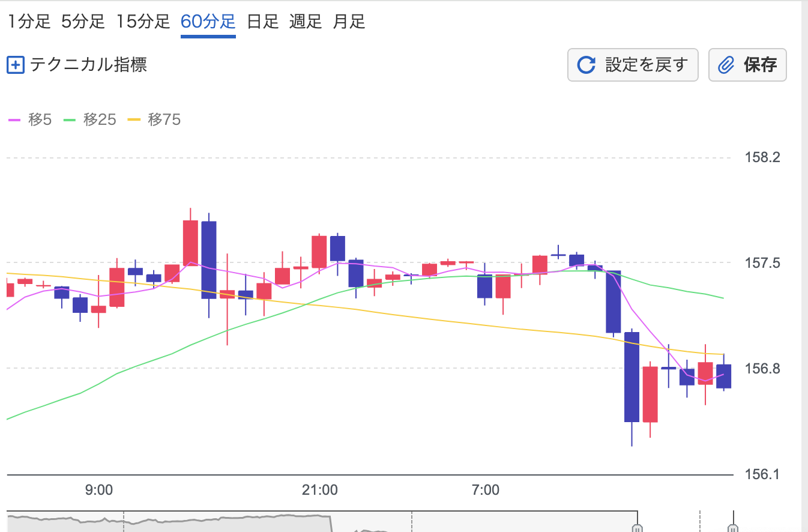Switch chart to 月足 monthly tab
This screenshot has width=808, height=532.
tap(349, 22)
